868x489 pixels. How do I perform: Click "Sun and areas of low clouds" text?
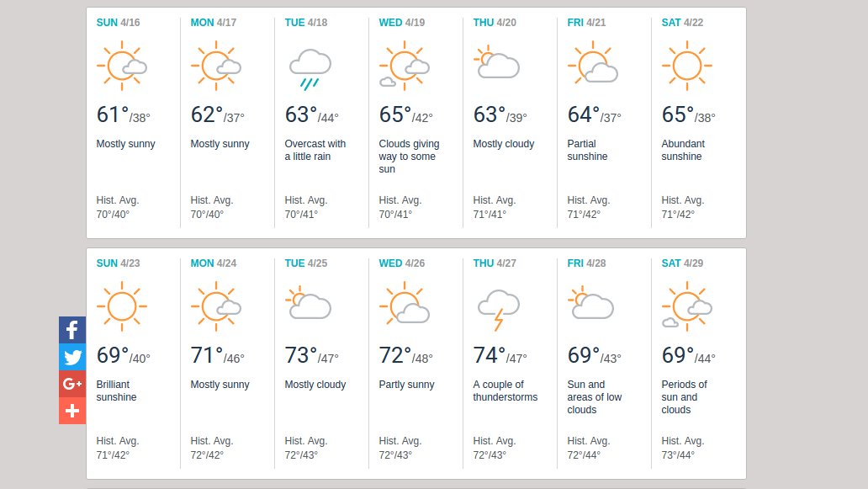[595, 397]
